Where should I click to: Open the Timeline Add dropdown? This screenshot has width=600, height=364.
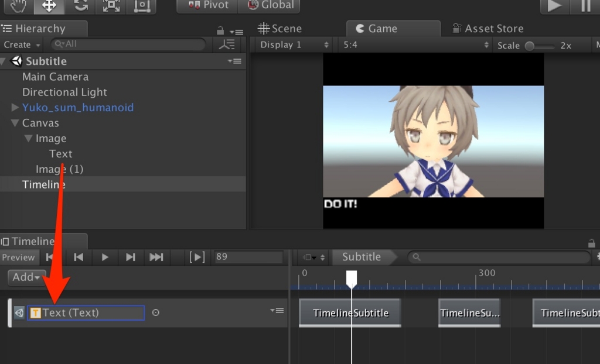(x=26, y=277)
